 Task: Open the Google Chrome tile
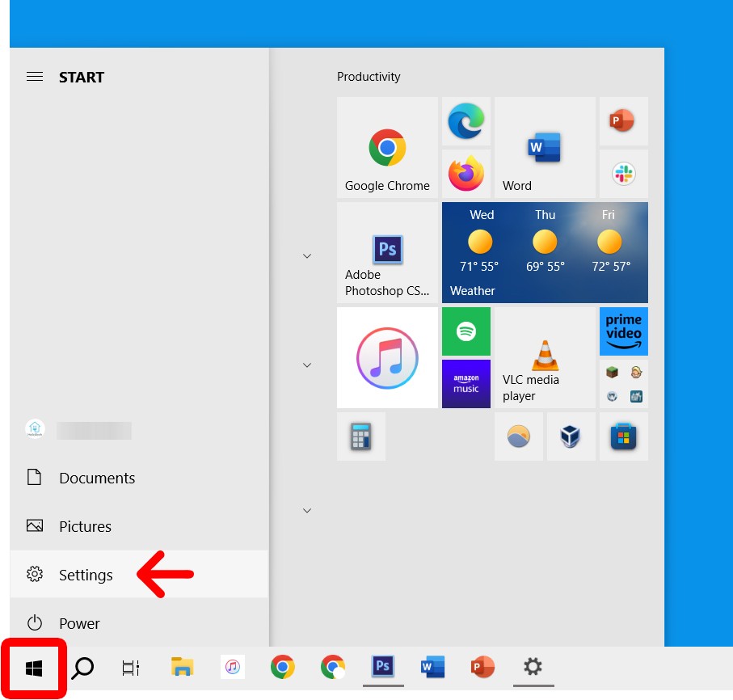tap(387, 147)
